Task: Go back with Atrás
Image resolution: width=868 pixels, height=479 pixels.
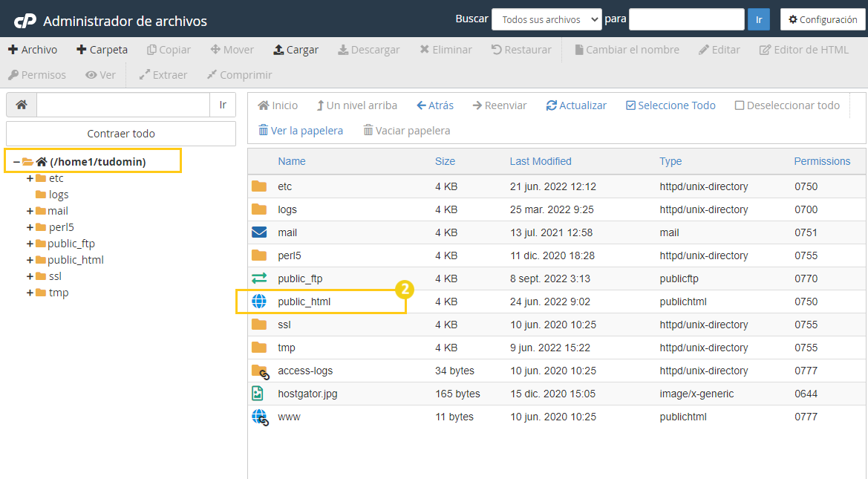Action: [x=435, y=105]
